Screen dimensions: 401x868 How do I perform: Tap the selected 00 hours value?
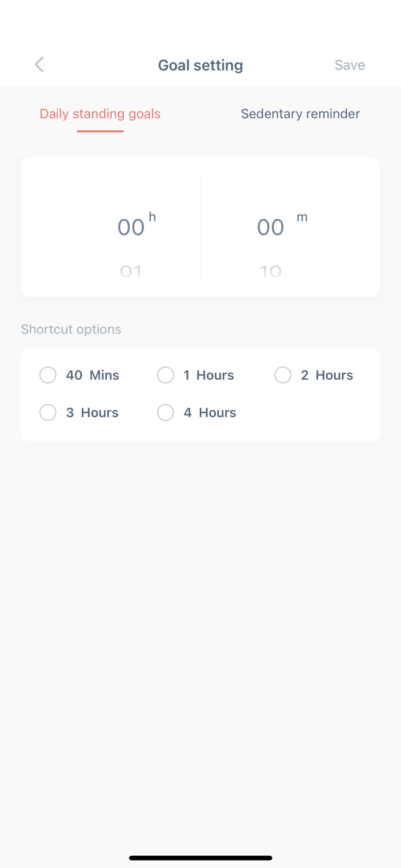[x=131, y=227]
